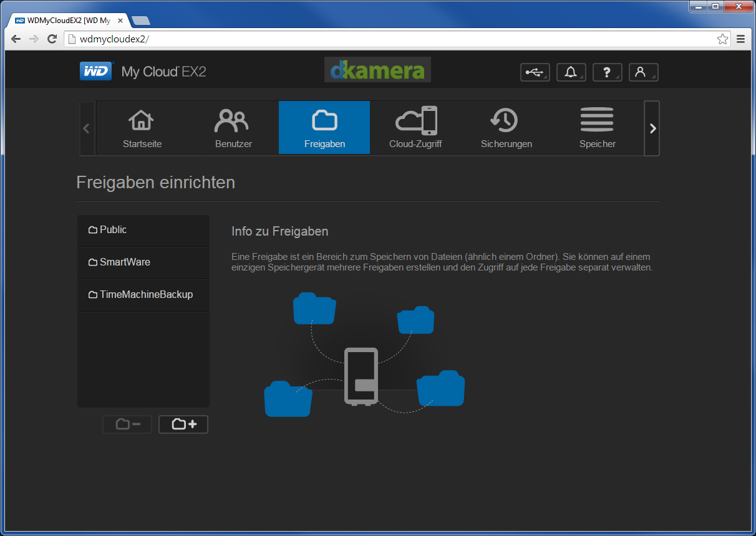
Task: Go to Startseite home tab
Action: [x=142, y=128]
